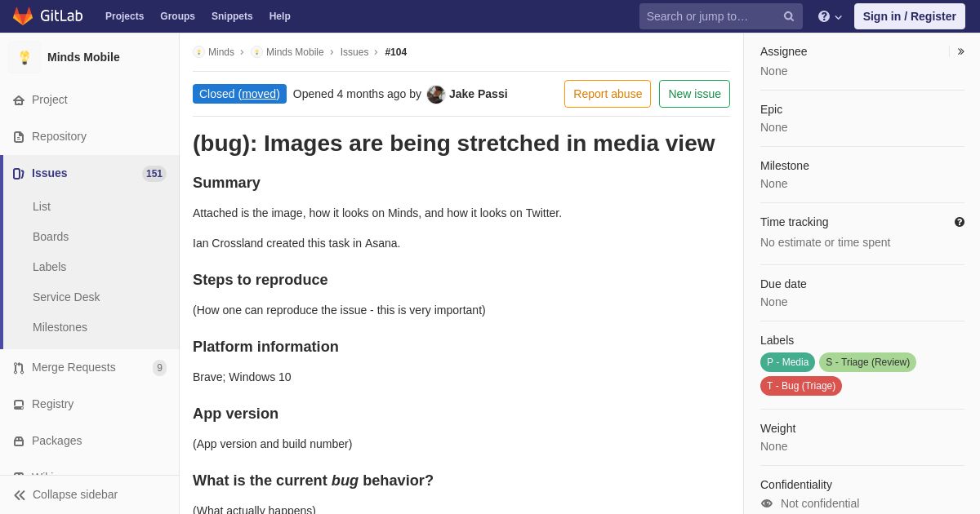This screenshot has height=514, width=980.
Task: Open Service Desk submenu item
Action: 66,297
